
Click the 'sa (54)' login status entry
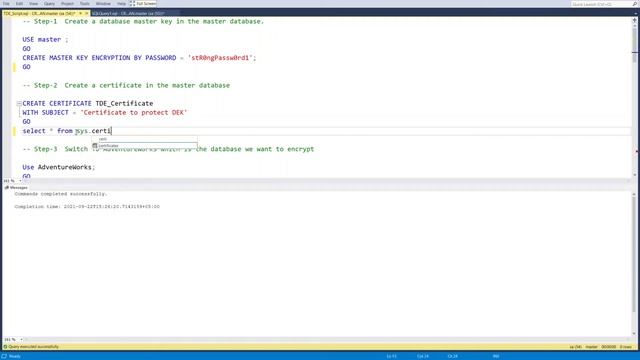576,347
